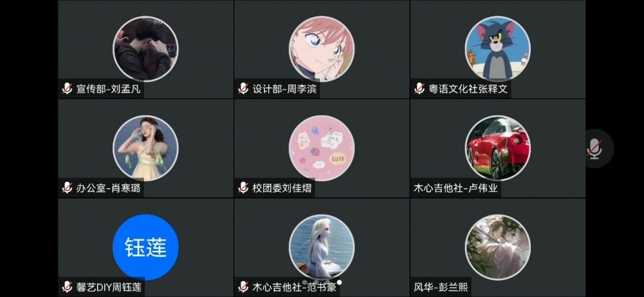The height and width of the screenshot is (297, 644).
Task: Click muted mic icon beside 木心吉他社-范书豪
Action: point(243,287)
